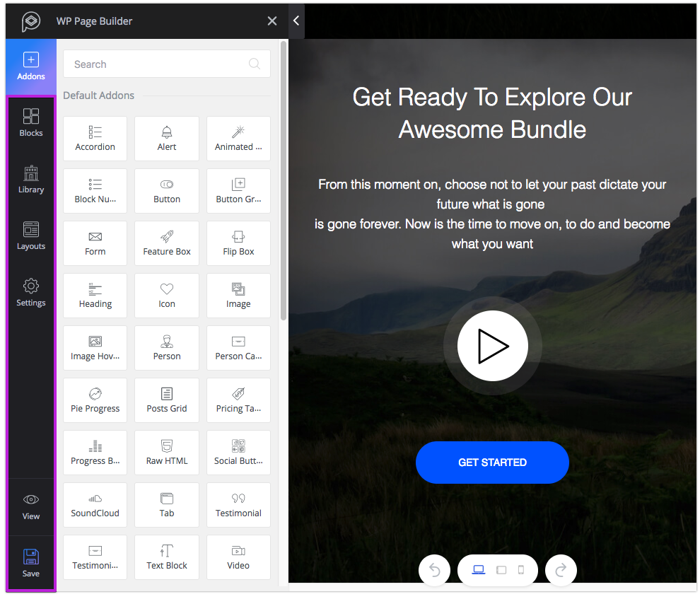Click the WP Page Builder logo

pyautogui.click(x=31, y=21)
